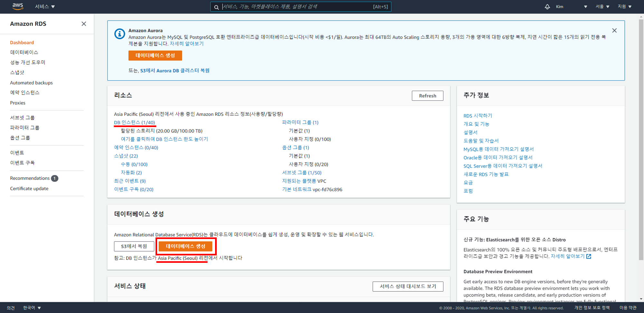Click S3에서 복원 button
Screen dimensions: 644x313
pos(134,246)
